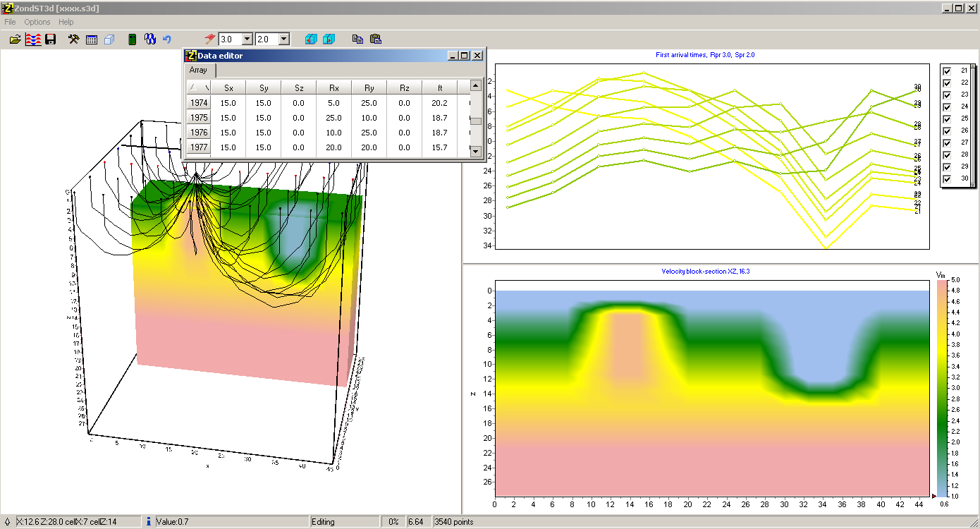Toggle the checkbox for curve 25

pos(947,118)
